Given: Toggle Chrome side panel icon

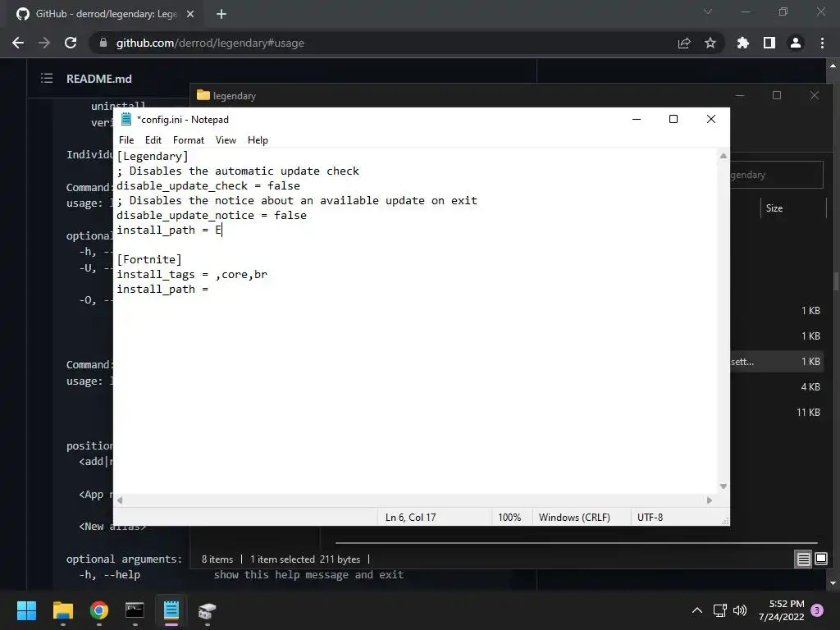Looking at the screenshot, I should [769, 43].
